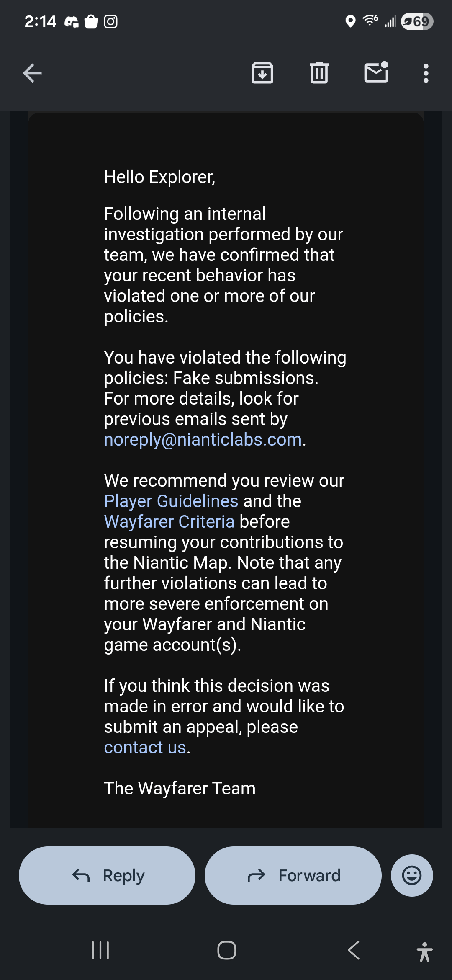Tap the battery indicator in status bar

pyautogui.click(x=417, y=21)
